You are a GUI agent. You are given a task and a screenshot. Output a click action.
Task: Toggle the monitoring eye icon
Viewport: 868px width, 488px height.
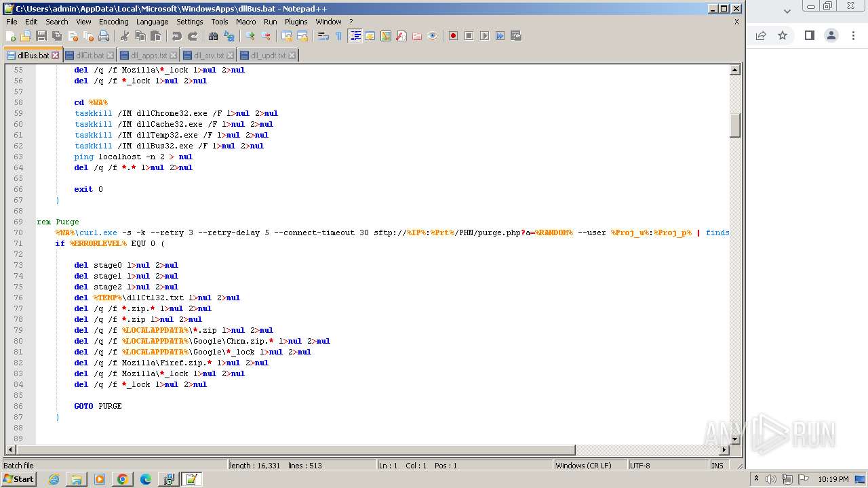click(433, 36)
